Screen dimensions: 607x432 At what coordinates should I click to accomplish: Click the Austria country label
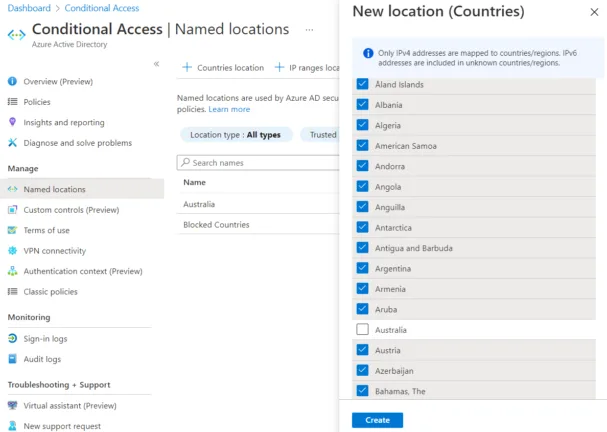click(x=388, y=350)
